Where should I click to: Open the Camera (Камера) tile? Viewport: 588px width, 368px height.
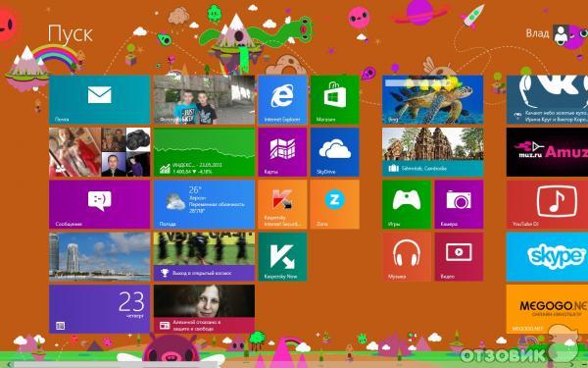point(459,204)
